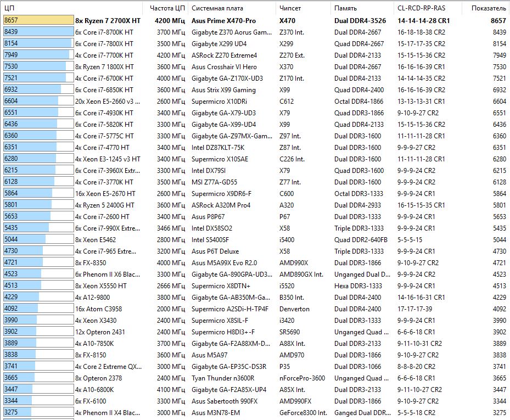
Task: Select the 8x Xeon X5550 HT row
Action: click(255, 286)
